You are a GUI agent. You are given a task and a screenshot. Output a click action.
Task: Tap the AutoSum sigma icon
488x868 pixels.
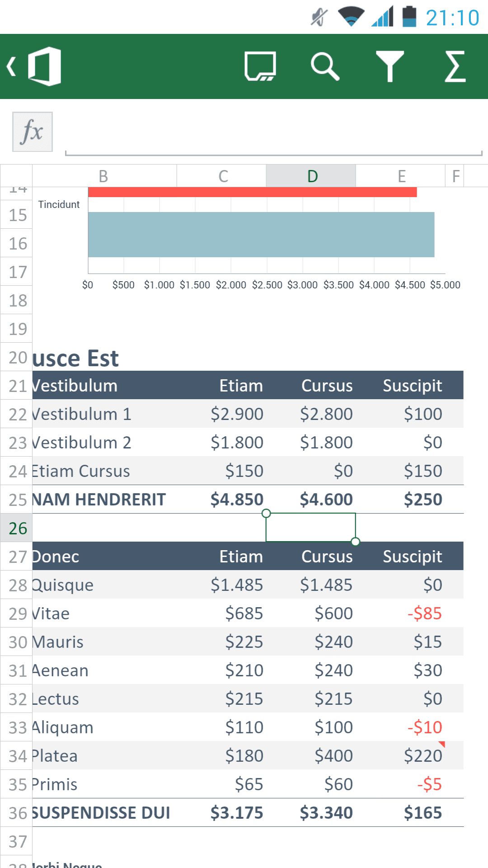455,66
